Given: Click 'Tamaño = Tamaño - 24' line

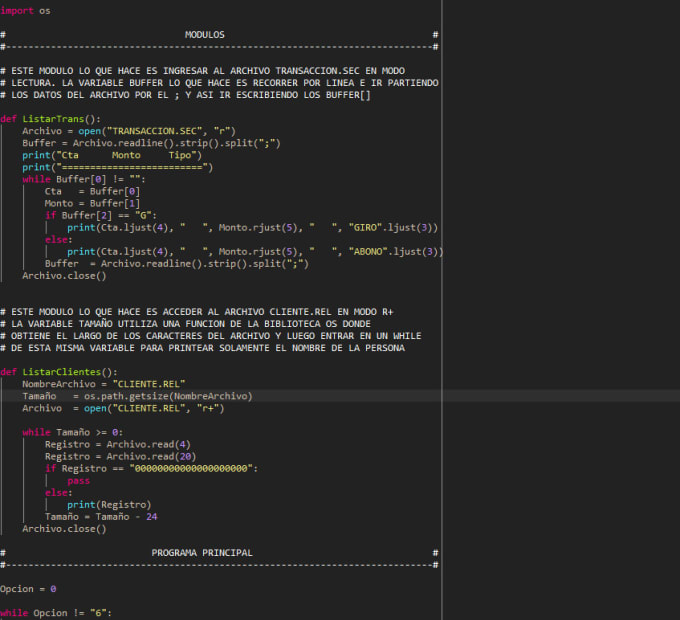Looking at the screenshot, I should click(101, 517).
